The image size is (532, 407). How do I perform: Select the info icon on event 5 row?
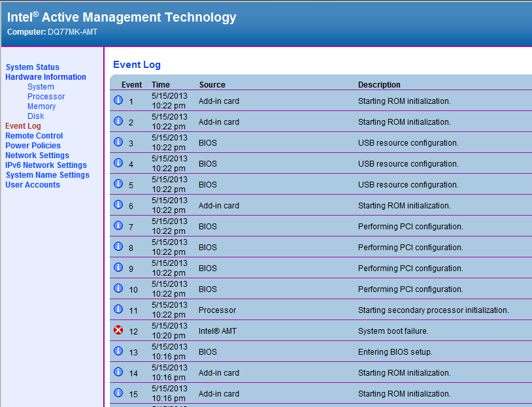pyautogui.click(x=118, y=184)
